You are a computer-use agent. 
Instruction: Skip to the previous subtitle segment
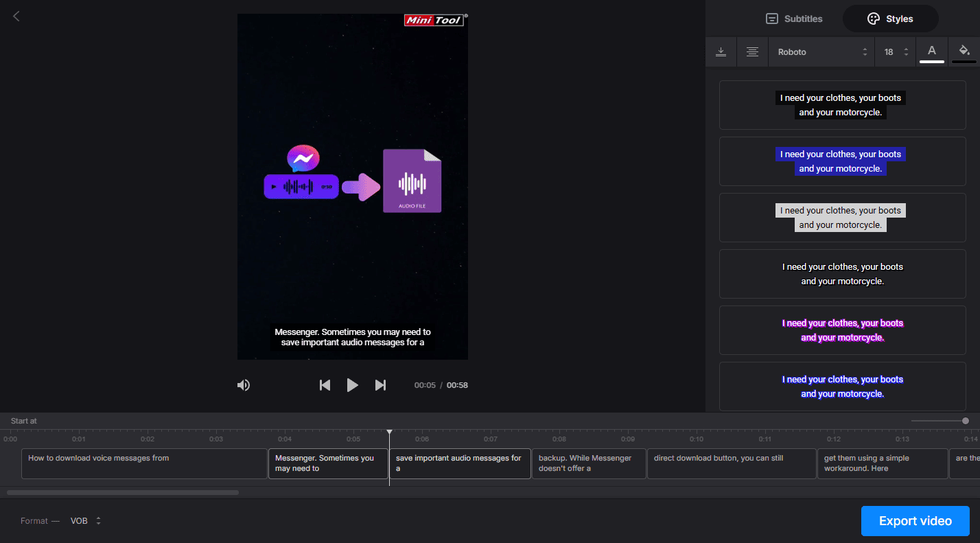(325, 385)
